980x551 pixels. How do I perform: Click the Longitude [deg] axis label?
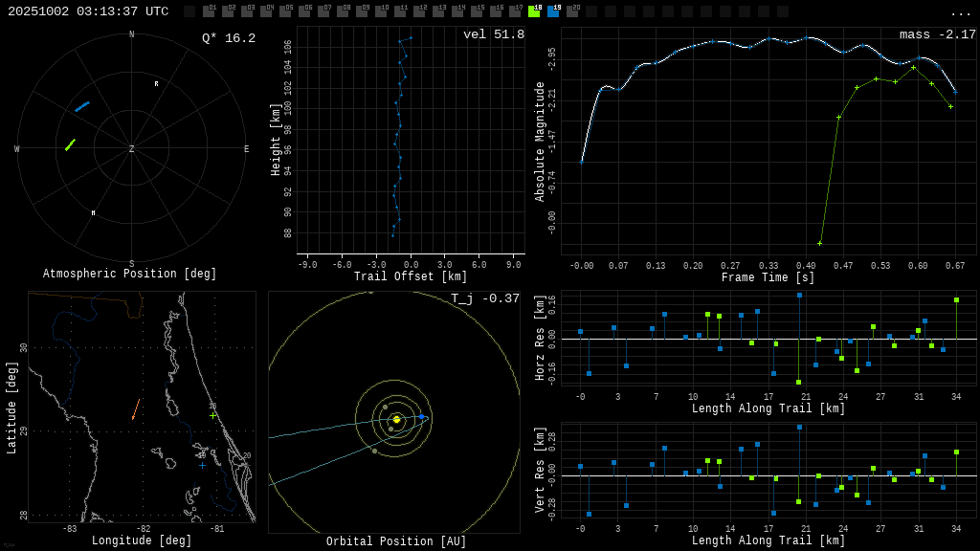pyautogui.click(x=142, y=540)
